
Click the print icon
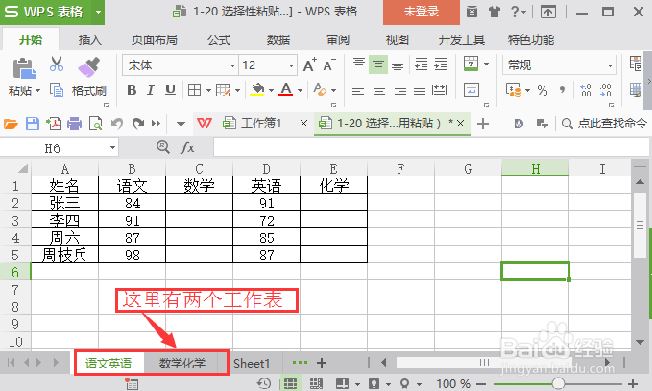74,124
